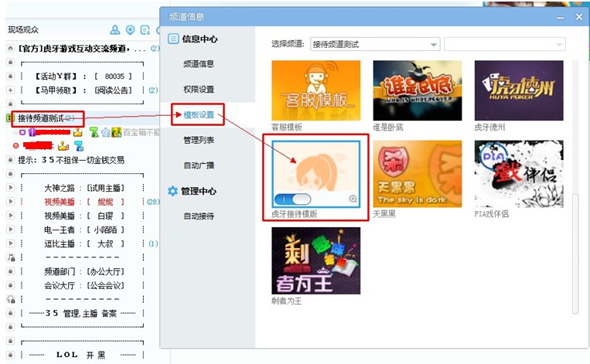Click the 信息中心 list icon
This screenshot has width=590, height=364.
click(173, 39)
